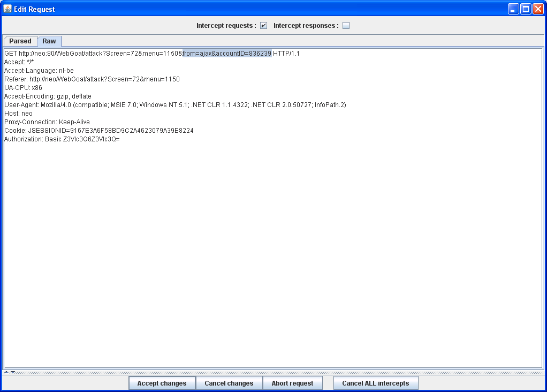Click the Authorization Basic header line
547x392 pixels.
[x=62, y=139]
